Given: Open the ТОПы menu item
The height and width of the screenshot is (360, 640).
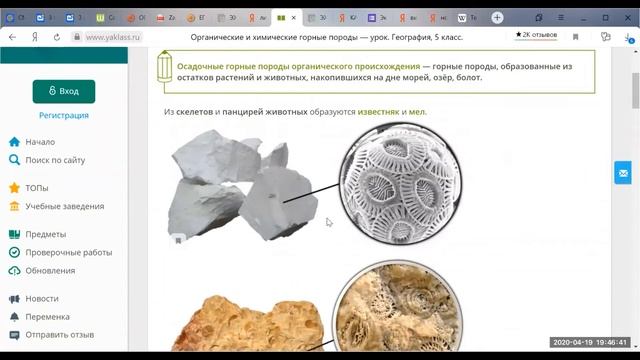Looking at the screenshot, I should pos(37,188).
